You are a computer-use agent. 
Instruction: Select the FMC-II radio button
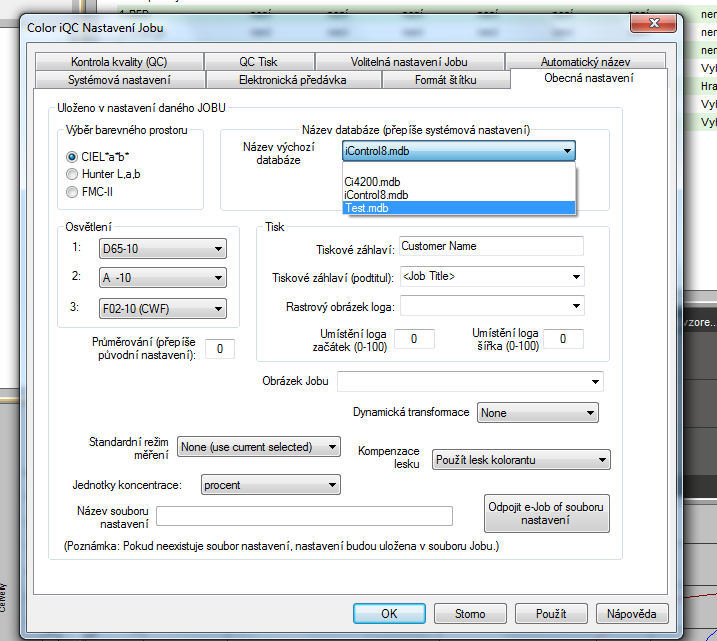72,192
